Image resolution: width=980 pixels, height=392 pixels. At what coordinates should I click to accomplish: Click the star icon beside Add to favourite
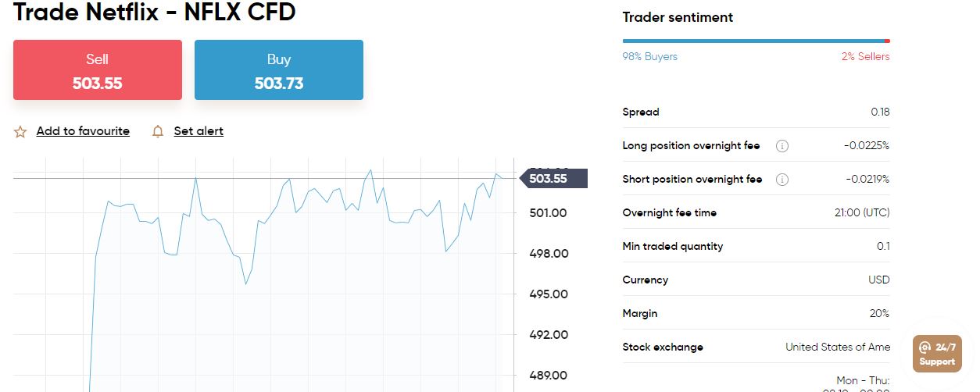[x=20, y=131]
